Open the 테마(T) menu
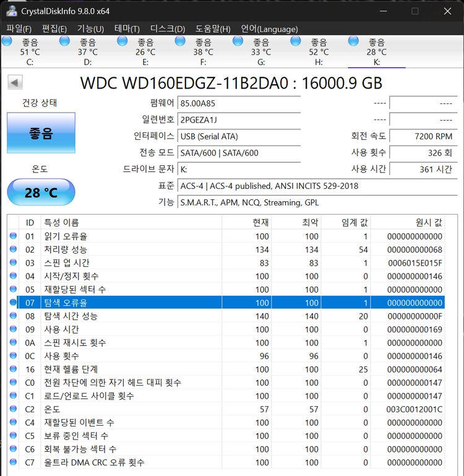464x476 pixels. (127, 29)
